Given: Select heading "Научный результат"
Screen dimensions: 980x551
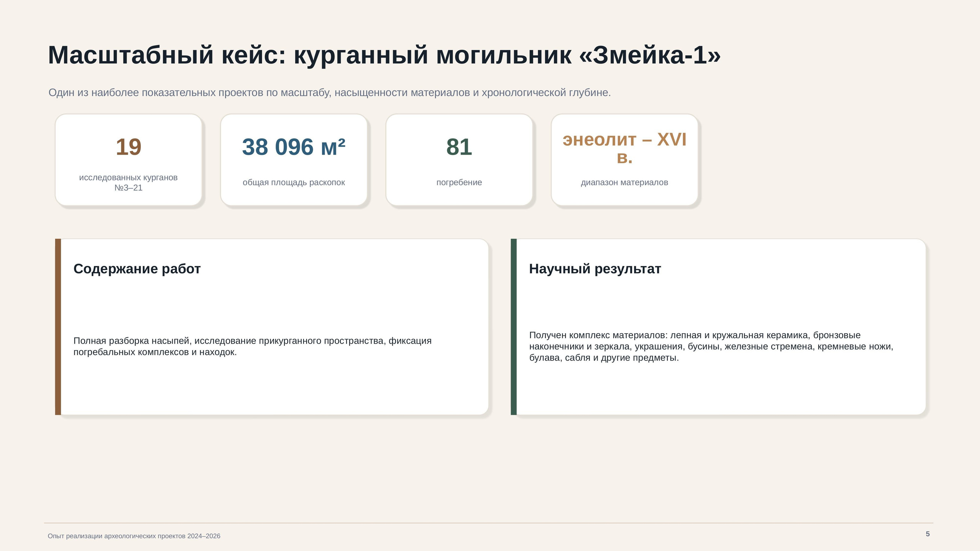Looking at the screenshot, I should pyautogui.click(x=595, y=269).
